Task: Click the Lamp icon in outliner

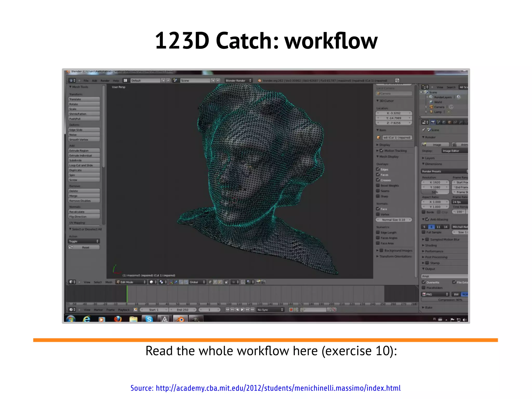Action: pos(431,112)
